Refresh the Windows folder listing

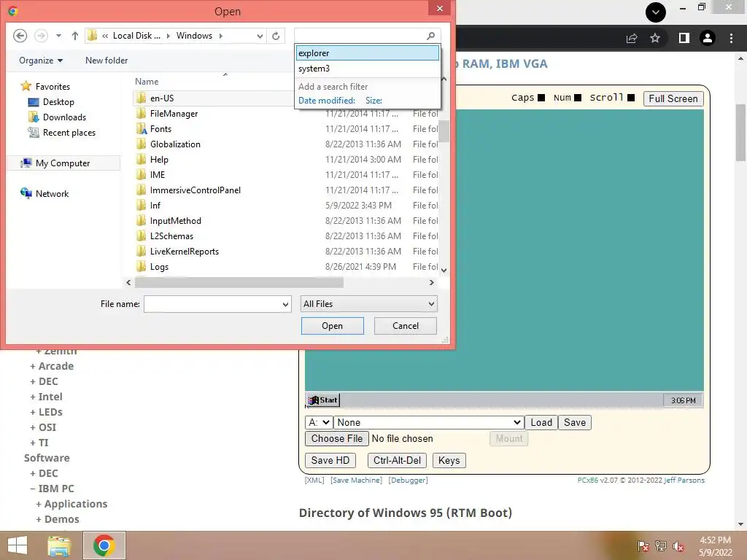(x=276, y=36)
